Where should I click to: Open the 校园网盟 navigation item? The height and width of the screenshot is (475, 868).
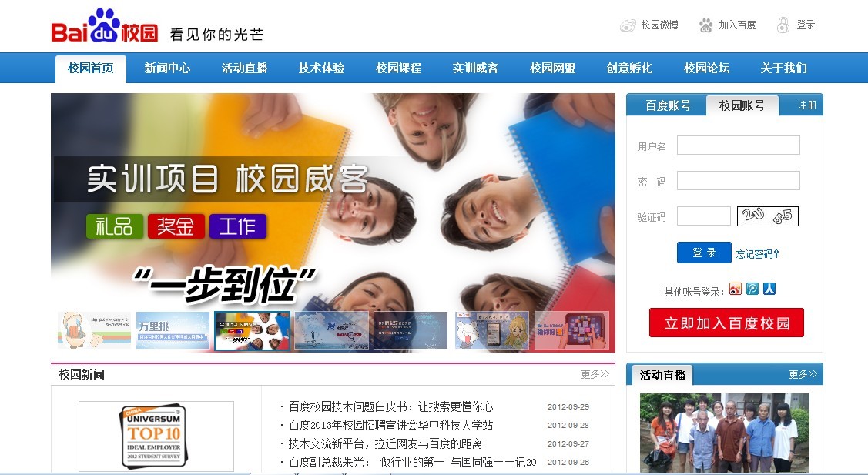[552, 68]
